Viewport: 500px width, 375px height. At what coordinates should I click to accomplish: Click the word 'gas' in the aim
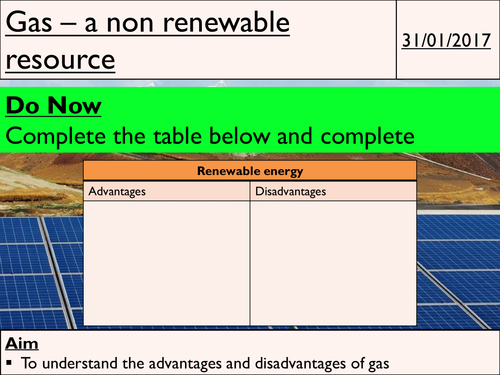[x=379, y=364]
